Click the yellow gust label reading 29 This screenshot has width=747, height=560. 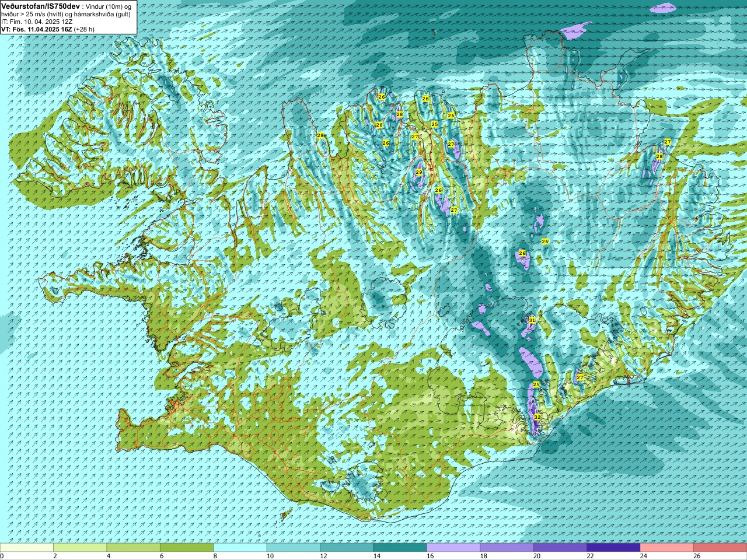click(x=419, y=172)
